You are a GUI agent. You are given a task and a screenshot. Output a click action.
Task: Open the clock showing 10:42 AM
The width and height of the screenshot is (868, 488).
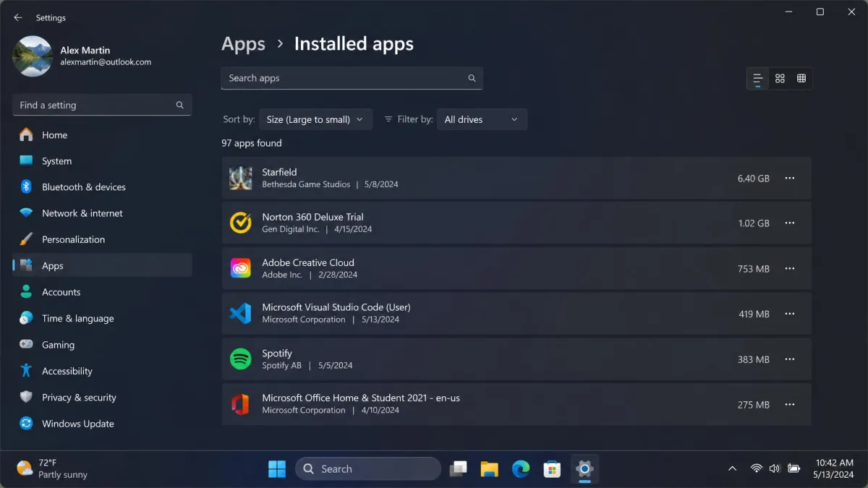point(835,468)
